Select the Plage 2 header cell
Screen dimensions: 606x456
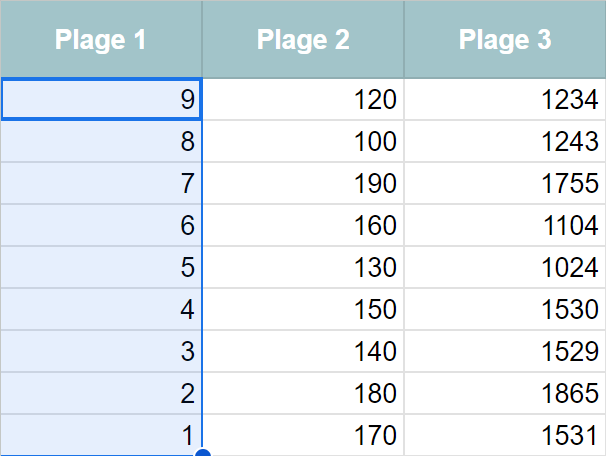coord(303,39)
